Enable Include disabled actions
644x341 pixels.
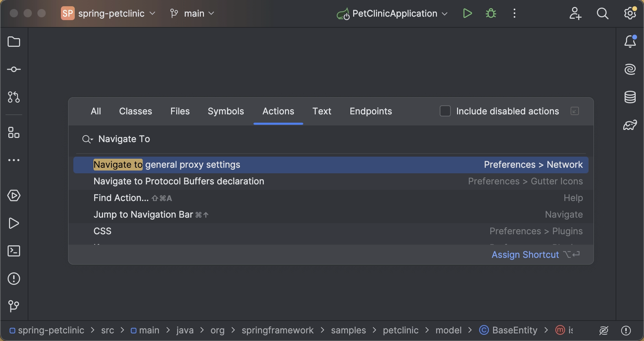point(445,111)
